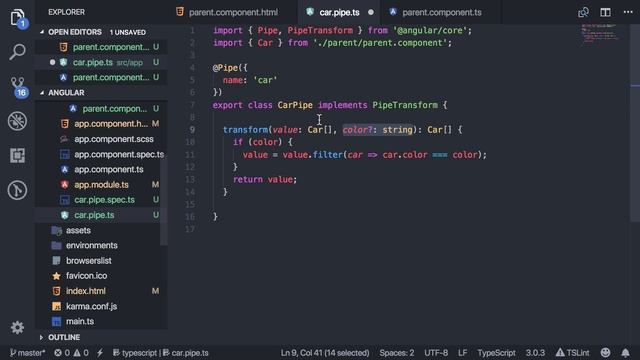Show errors and warnings count in status bar

tap(71, 353)
